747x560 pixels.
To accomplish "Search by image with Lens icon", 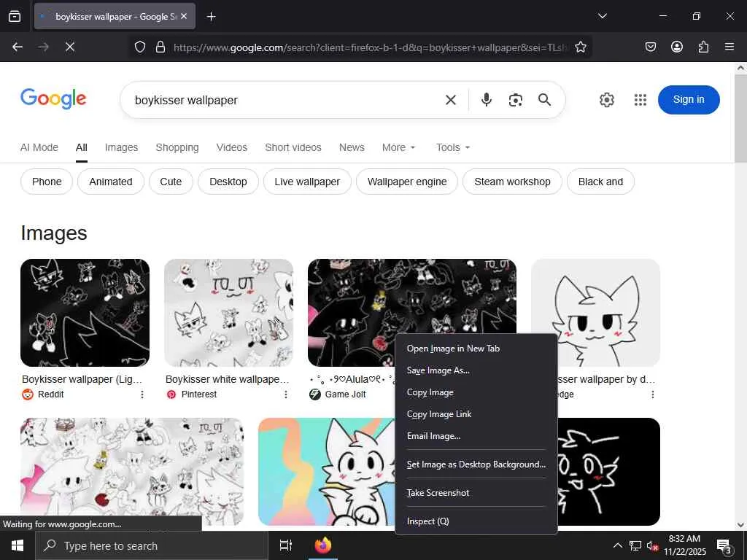I will point(516,100).
